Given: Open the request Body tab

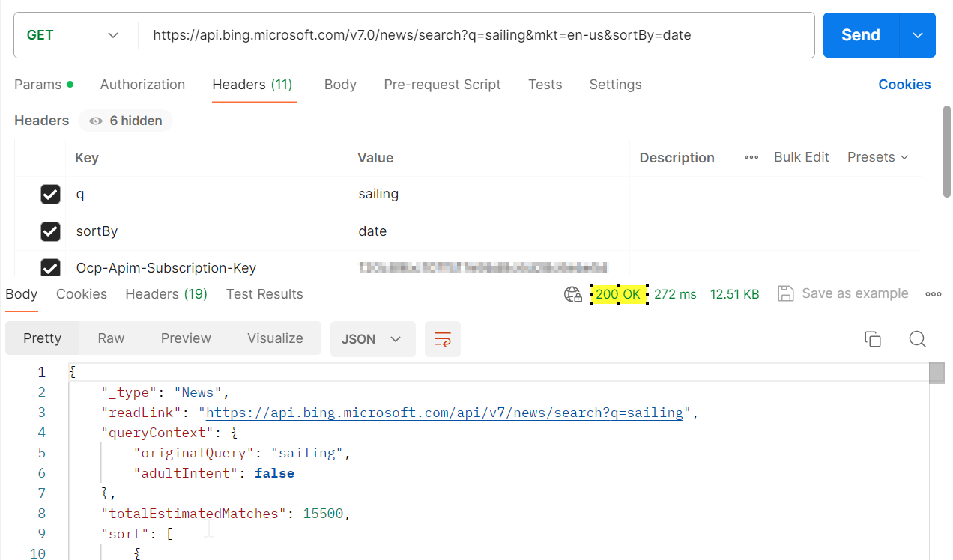Looking at the screenshot, I should (x=340, y=85).
